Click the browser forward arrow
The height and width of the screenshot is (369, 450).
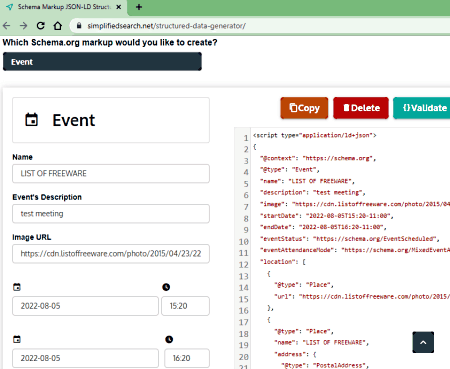23,26
